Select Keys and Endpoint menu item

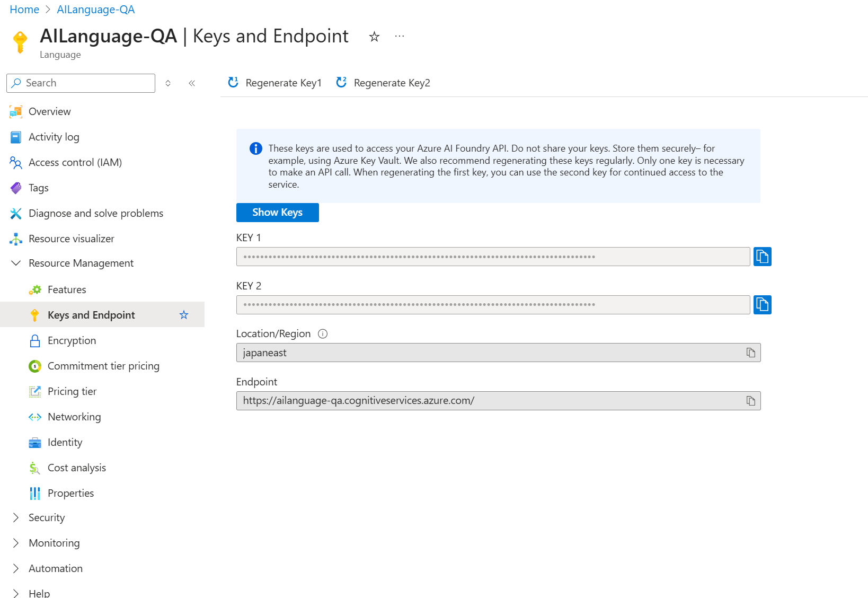pyautogui.click(x=102, y=315)
